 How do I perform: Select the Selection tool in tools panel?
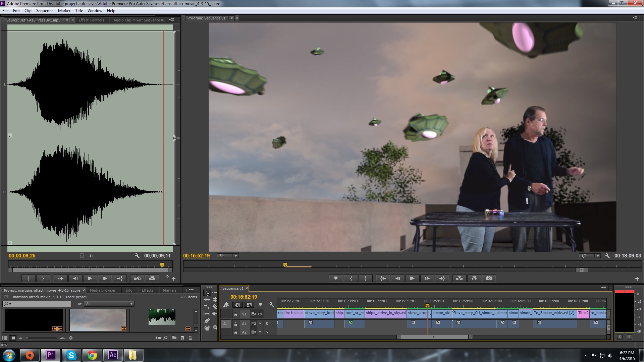(x=207, y=293)
